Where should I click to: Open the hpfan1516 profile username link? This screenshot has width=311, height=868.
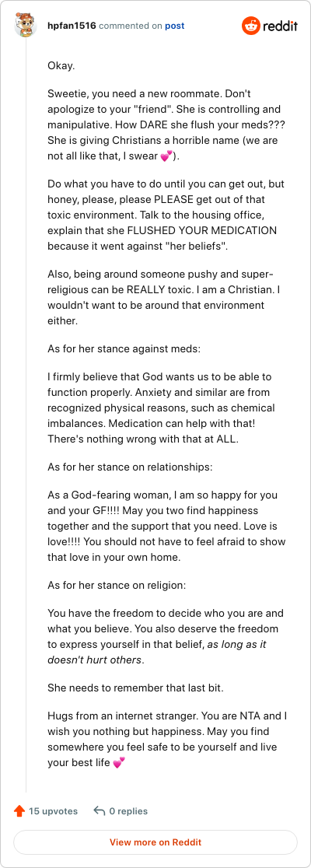tap(72, 26)
